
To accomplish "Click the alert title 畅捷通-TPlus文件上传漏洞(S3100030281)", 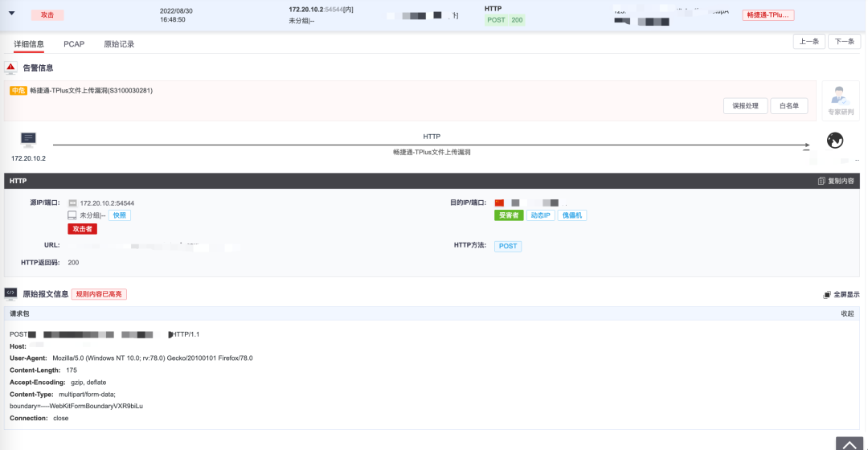I will pos(92,90).
